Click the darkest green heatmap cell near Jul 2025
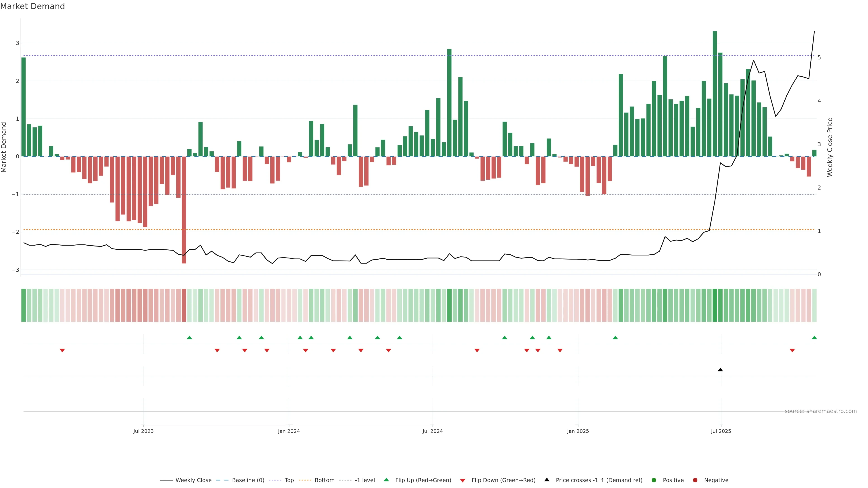This screenshot has height=488, width=868. pyautogui.click(x=715, y=305)
